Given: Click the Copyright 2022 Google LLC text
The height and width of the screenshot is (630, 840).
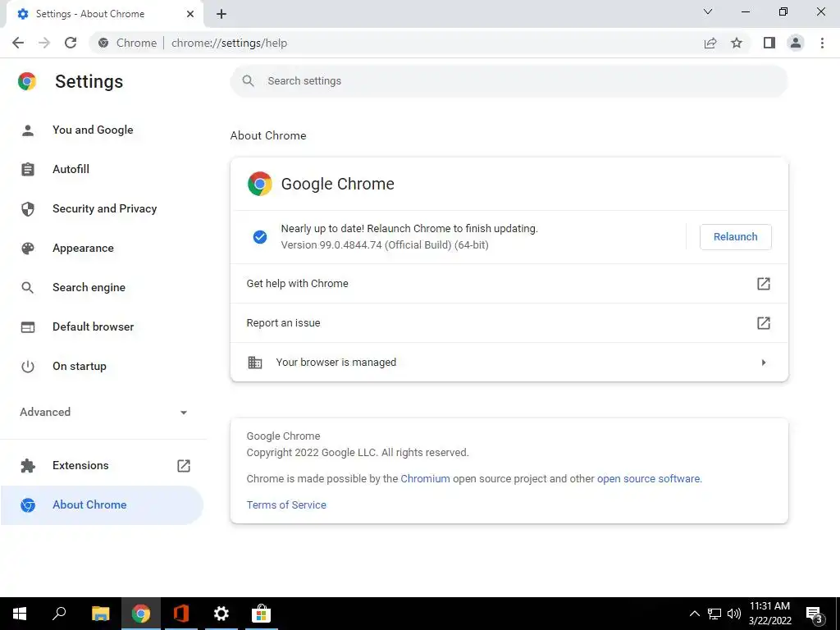Looking at the screenshot, I should coord(358,453).
